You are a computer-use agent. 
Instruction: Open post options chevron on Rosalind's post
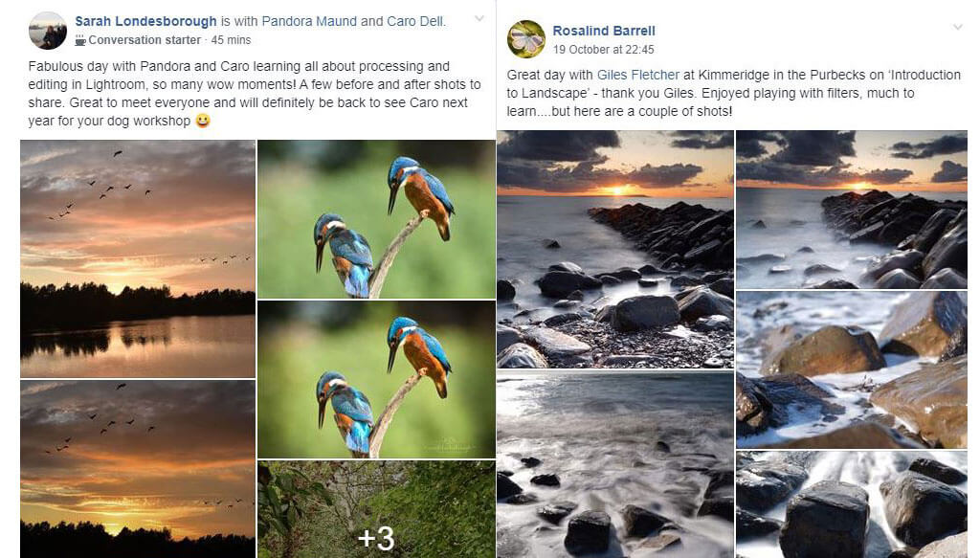pos(957,28)
